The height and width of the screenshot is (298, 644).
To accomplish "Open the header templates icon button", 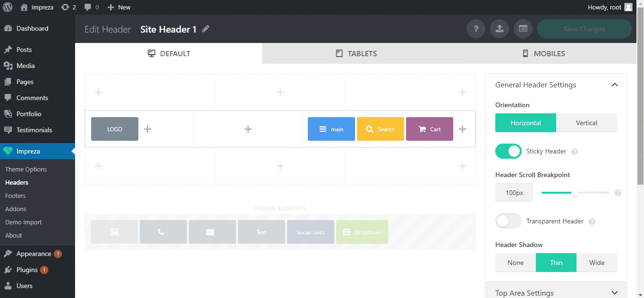I will 523,29.
